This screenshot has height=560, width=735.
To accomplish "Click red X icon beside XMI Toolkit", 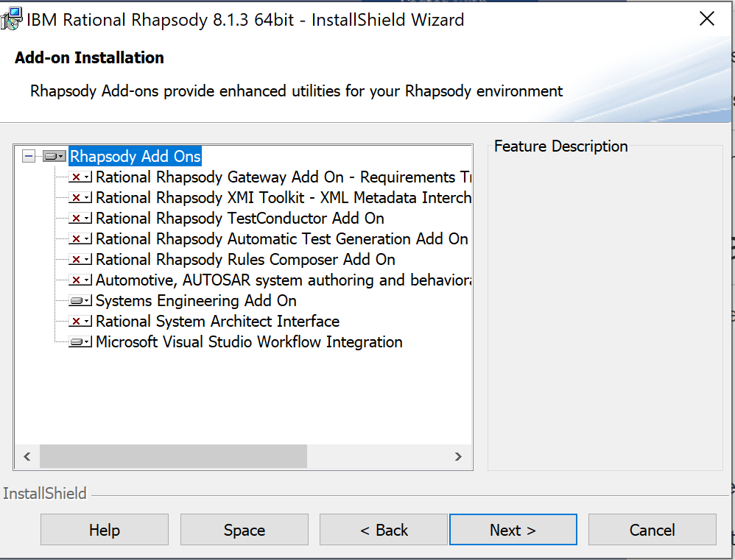I will pyautogui.click(x=80, y=198).
